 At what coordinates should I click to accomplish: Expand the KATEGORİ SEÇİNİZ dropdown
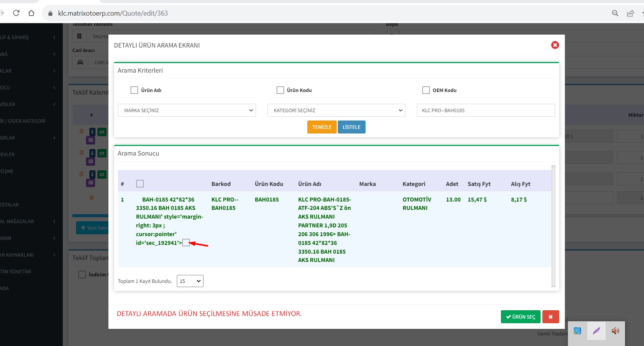click(x=336, y=110)
